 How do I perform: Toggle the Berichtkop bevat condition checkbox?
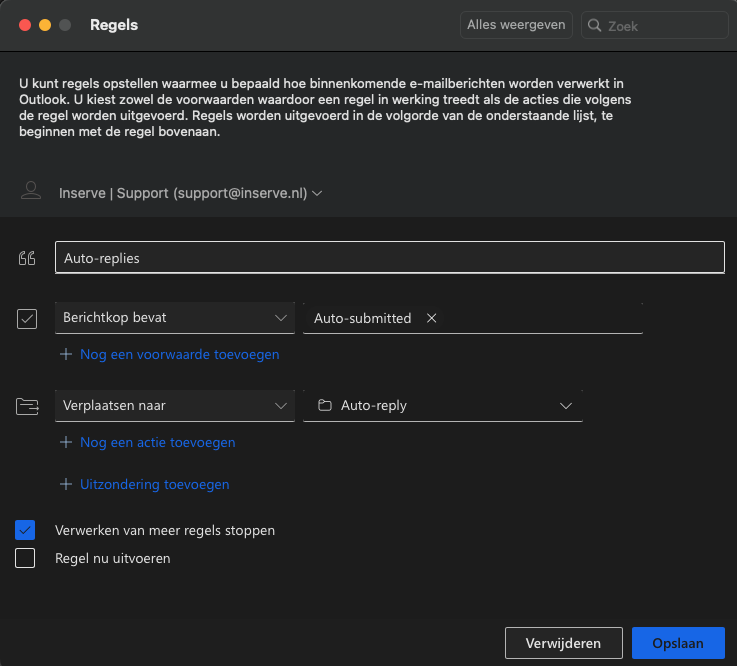coord(27,319)
